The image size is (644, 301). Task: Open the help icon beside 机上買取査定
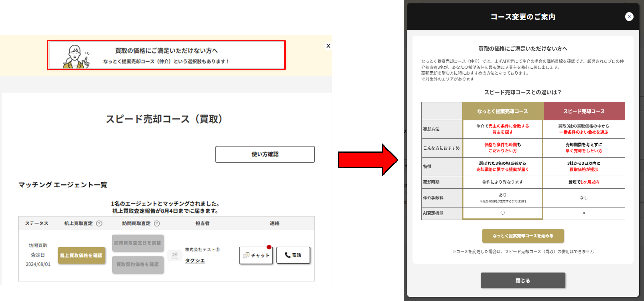[99, 223]
